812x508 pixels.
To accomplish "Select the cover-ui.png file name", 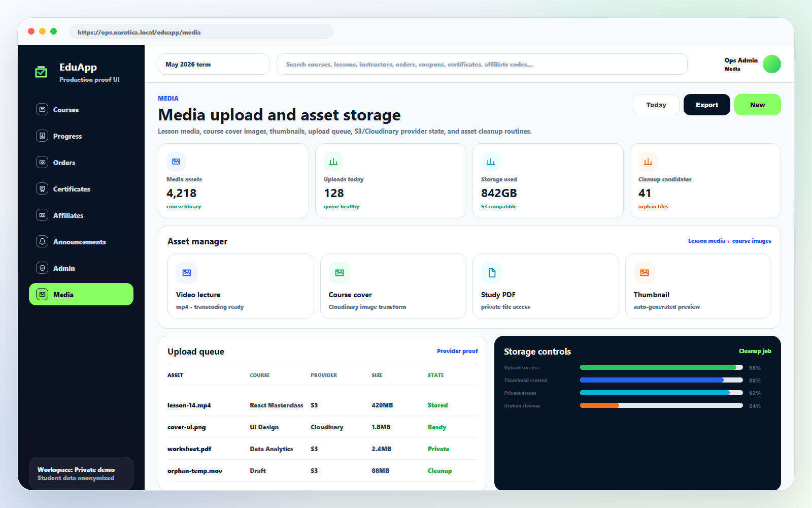I will pos(187,427).
